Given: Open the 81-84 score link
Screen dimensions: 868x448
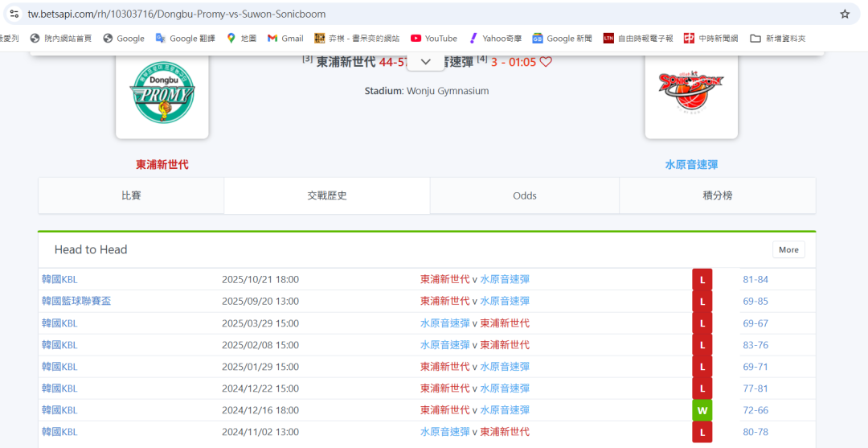Looking at the screenshot, I should point(755,279).
